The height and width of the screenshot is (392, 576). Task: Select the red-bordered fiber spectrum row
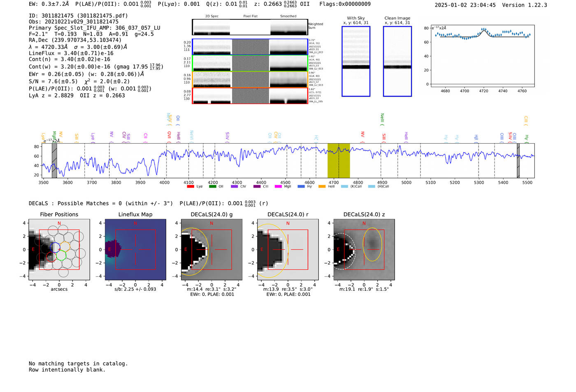pos(250,96)
